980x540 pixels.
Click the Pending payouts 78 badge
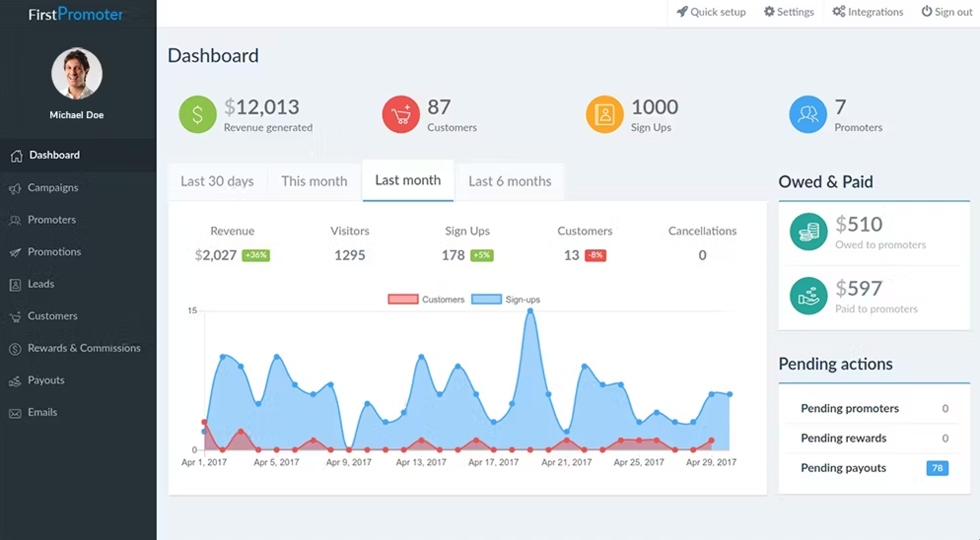pyautogui.click(x=937, y=468)
